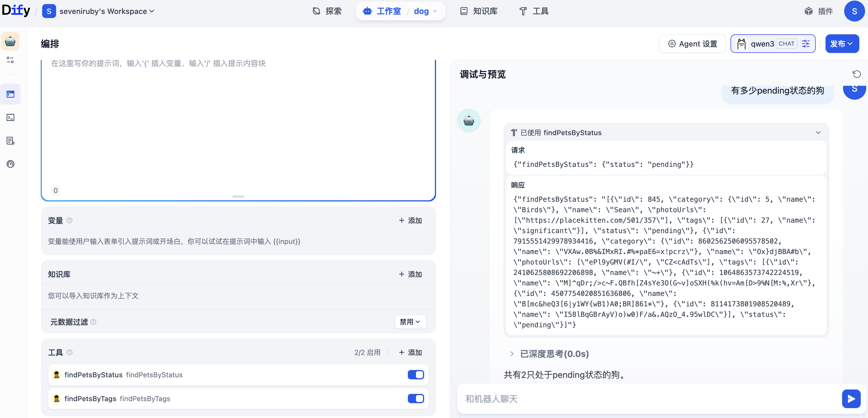Image resolution: width=868 pixels, height=418 pixels.
Task: Open the orchestration page sidebar icon
Action: click(10, 94)
